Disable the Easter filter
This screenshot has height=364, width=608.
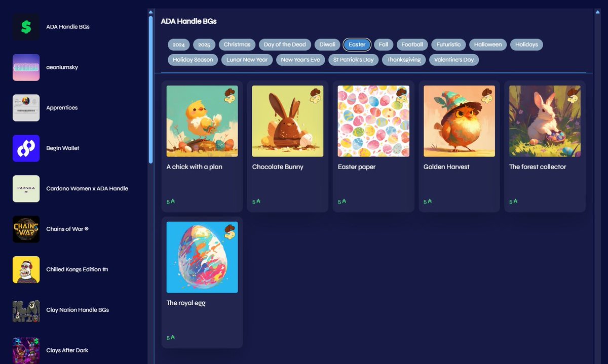[x=357, y=45]
